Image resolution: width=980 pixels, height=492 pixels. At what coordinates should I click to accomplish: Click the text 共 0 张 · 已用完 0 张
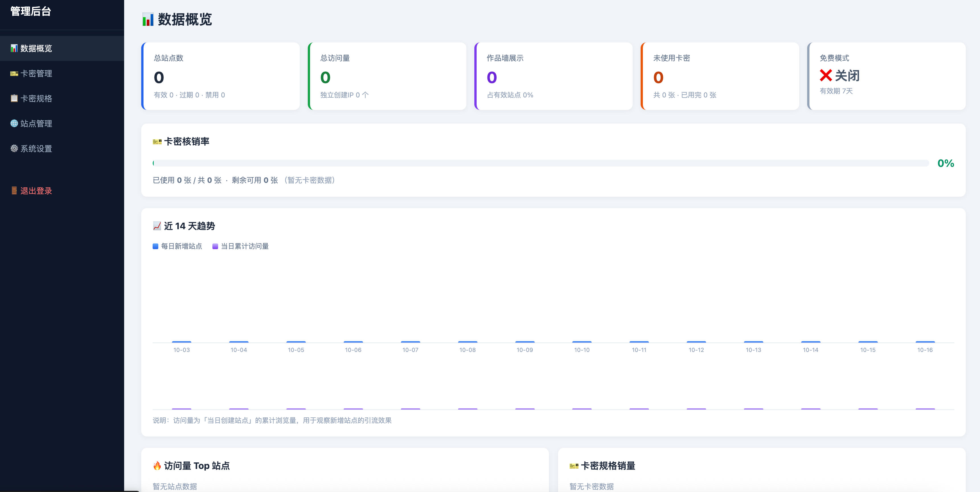point(685,95)
